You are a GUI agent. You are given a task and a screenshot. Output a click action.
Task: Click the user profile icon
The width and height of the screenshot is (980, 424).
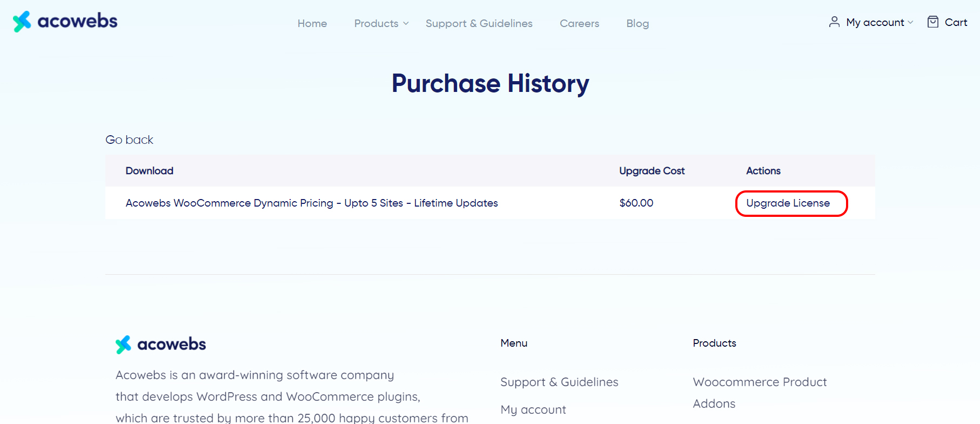point(834,22)
